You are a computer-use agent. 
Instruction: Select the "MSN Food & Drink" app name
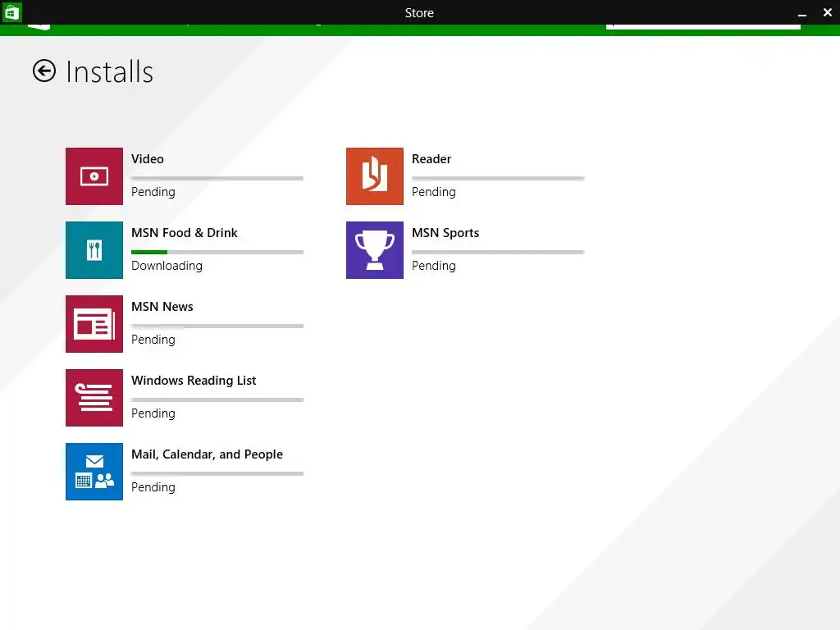pos(185,233)
